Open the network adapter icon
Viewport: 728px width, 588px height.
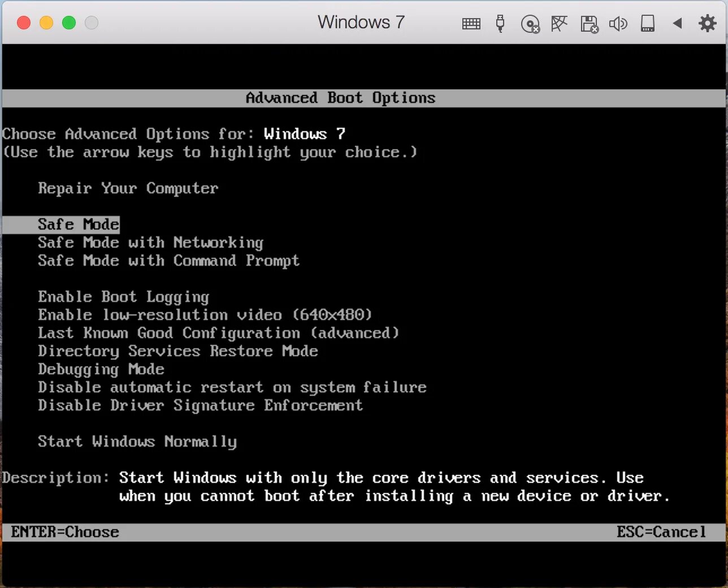(x=559, y=23)
